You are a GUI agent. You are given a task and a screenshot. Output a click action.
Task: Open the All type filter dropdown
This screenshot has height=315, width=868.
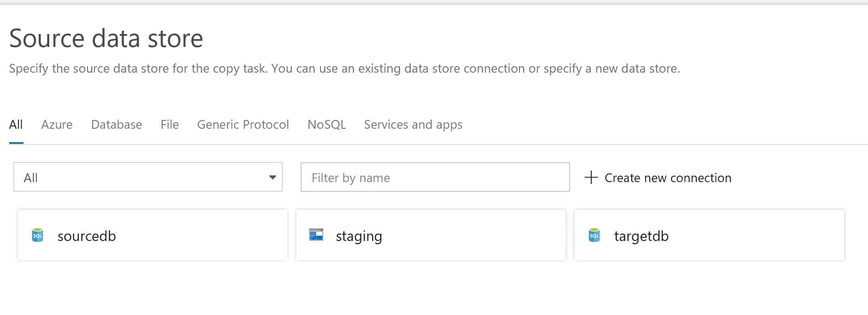[x=148, y=177]
